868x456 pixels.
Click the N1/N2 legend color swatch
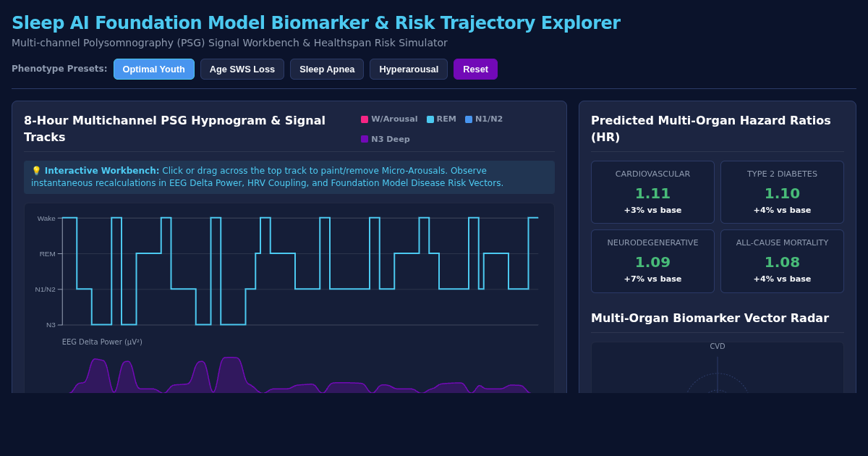[469, 119]
